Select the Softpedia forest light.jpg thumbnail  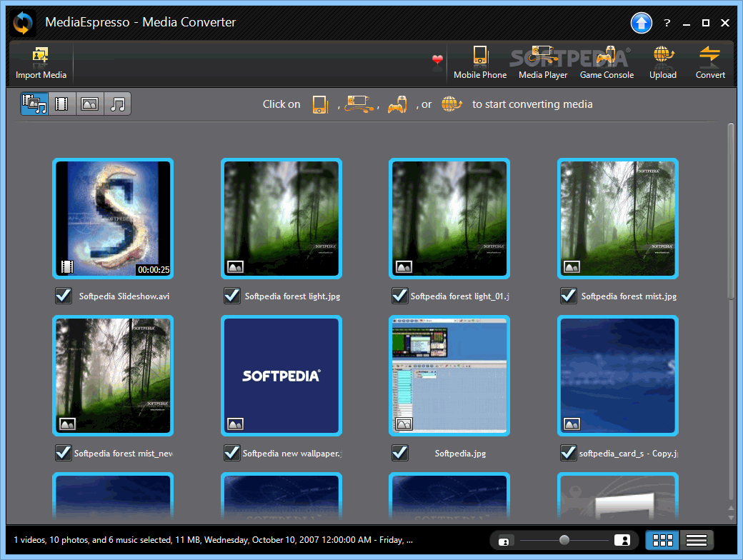[281, 219]
